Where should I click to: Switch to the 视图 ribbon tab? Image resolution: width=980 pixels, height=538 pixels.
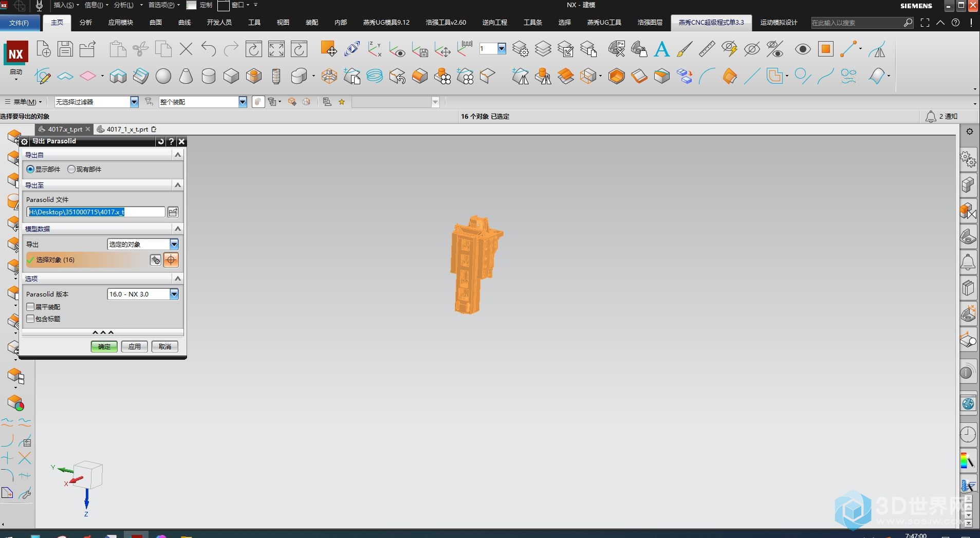tap(283, 23)
